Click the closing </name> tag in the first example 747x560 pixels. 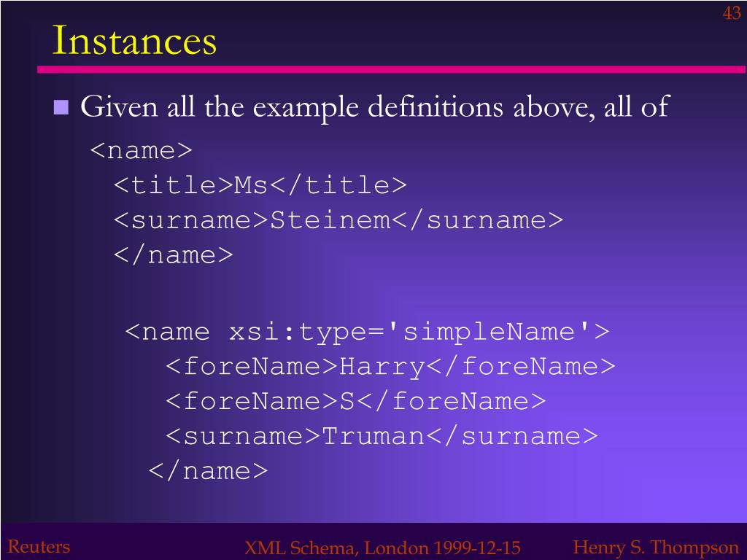tap(174, 255)
